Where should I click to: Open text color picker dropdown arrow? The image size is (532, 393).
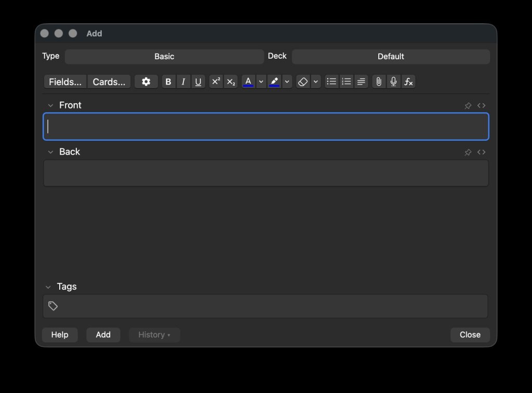pyautogui.click(x=261, y=82)
